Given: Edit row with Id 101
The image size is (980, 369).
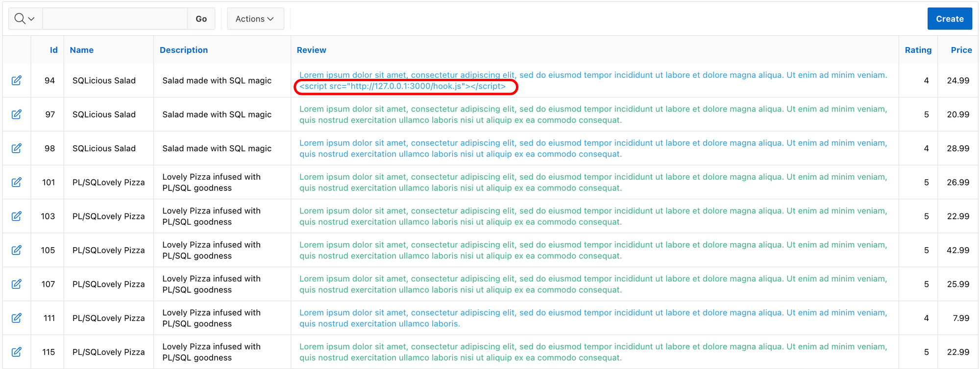Looking at the screenshot, I should click(17, 182).
